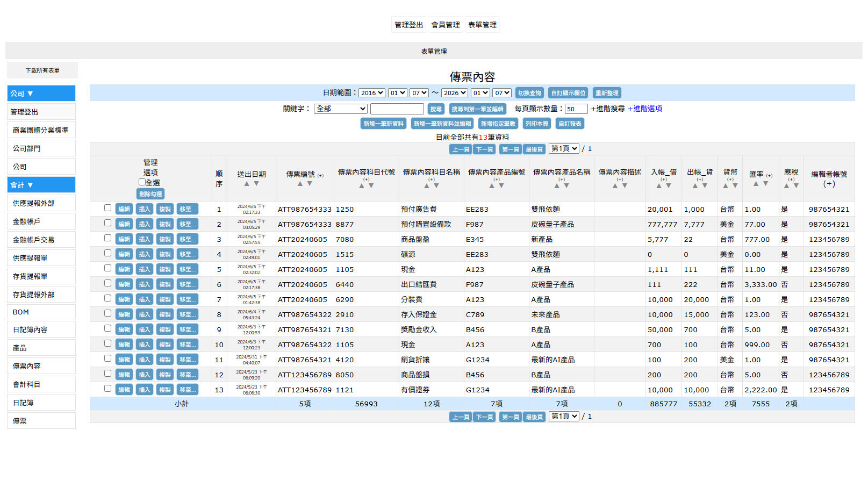
Task: Tick the checkbox for row 13
Action: tap(107, 389)
